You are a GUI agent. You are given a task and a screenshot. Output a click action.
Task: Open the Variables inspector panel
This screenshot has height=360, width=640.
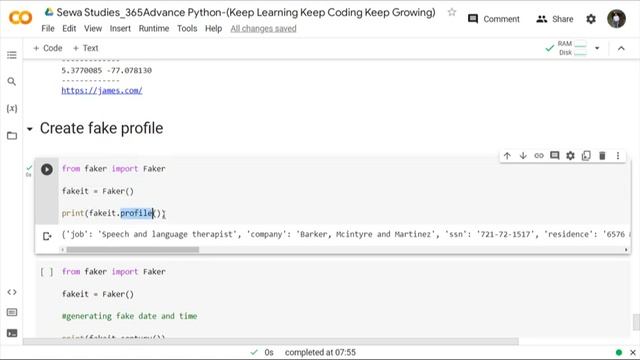tap(12, 108)
